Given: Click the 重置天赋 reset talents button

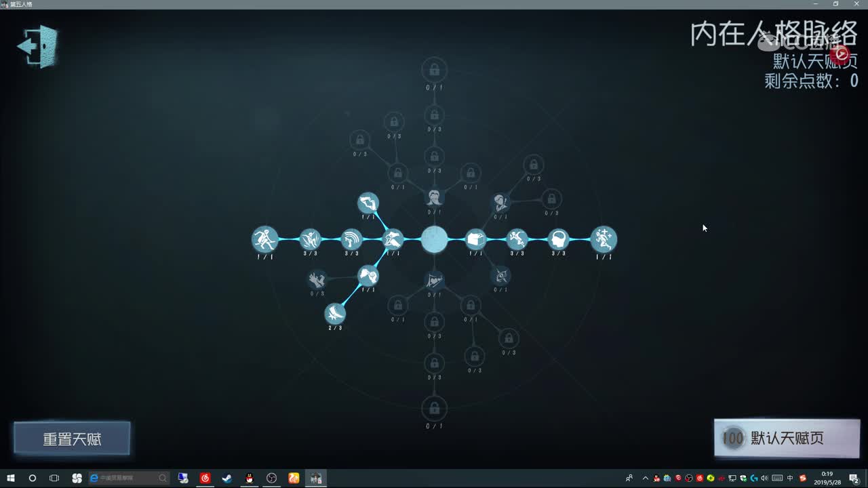Looking at the screenshot, I should pos(72,439).
